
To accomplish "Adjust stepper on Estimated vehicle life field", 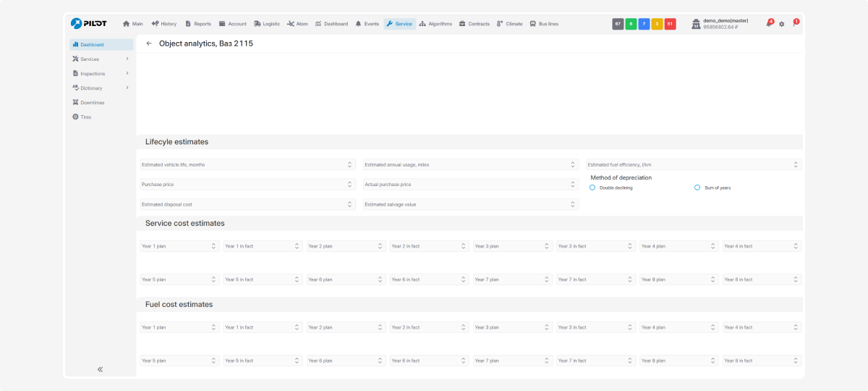I will pyautogui.click(x=349, y=164).
